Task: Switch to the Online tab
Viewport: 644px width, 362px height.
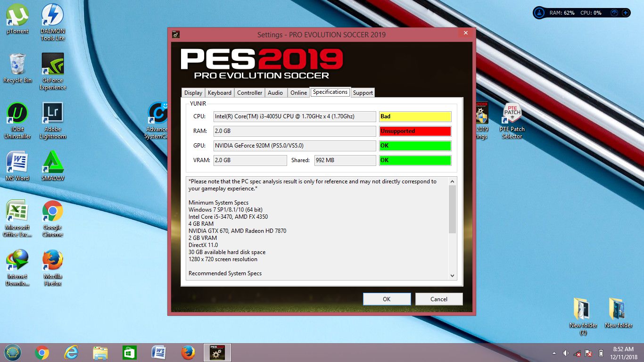Action: point(298,93)
